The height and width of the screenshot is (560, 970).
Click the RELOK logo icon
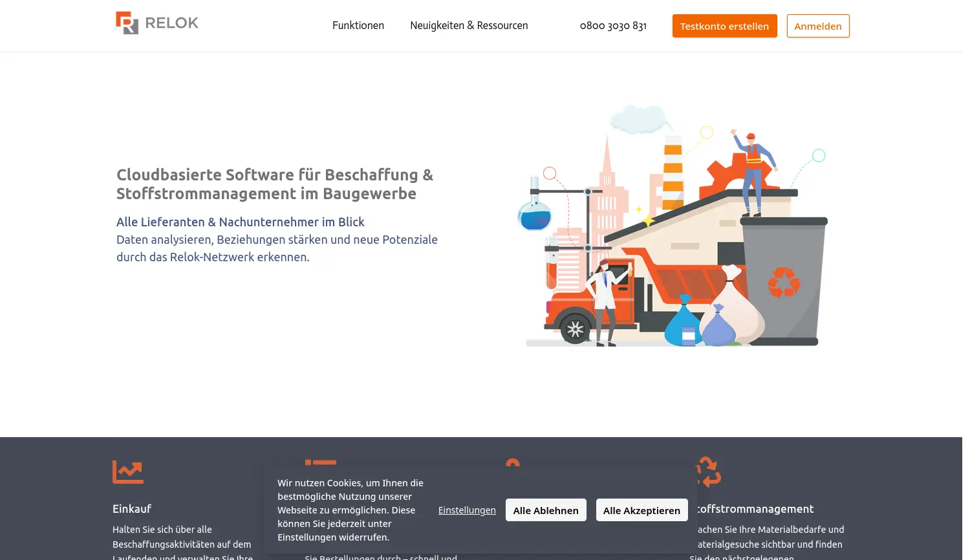(127, 23)
